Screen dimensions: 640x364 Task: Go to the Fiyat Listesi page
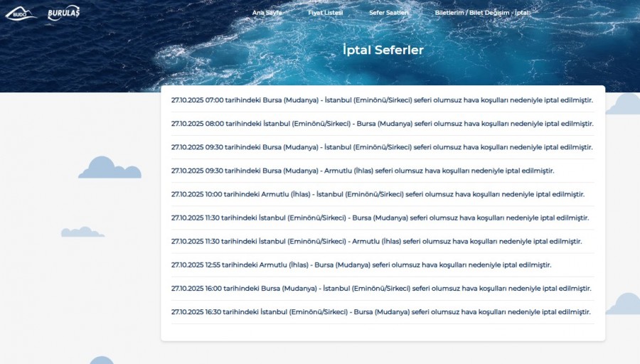pos(326,13)
